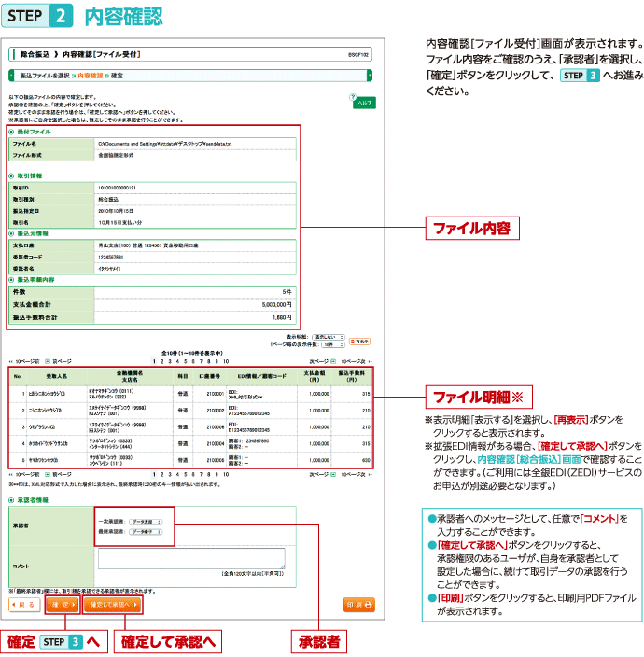Image resolution: width=644 pixels, height=657 pixels.
Task: Open the 表示明細 dropdown
Action: pyautogui.click(x=329, y=337)
